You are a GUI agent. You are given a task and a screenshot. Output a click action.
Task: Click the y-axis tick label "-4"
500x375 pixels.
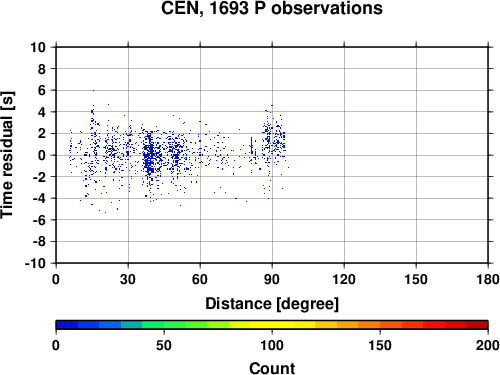click(39, 198)
